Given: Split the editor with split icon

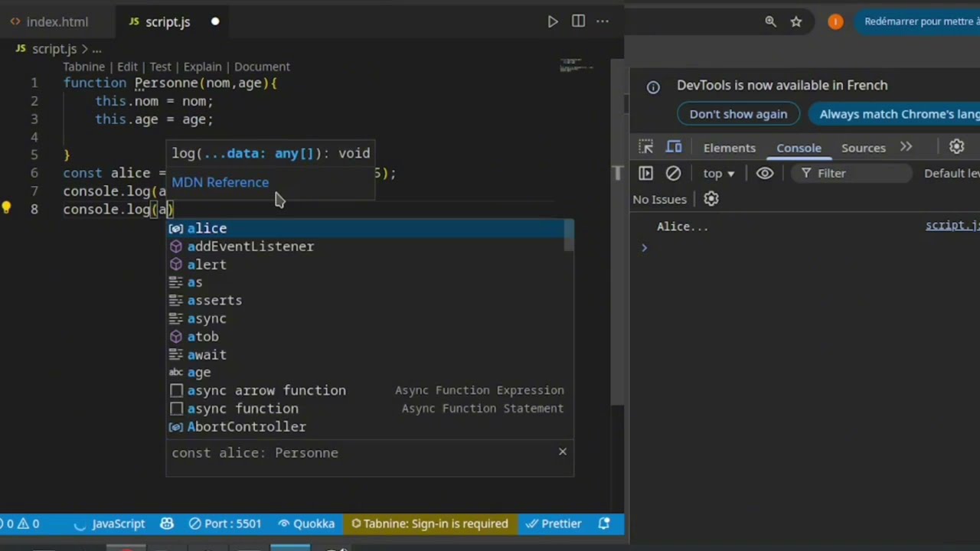Looking at the screenshot, I should click(x=578, y=21).
